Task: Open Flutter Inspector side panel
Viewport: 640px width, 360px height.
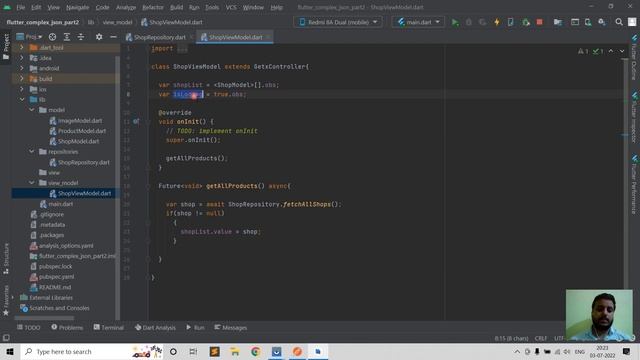Action: [x=634, y=117]
